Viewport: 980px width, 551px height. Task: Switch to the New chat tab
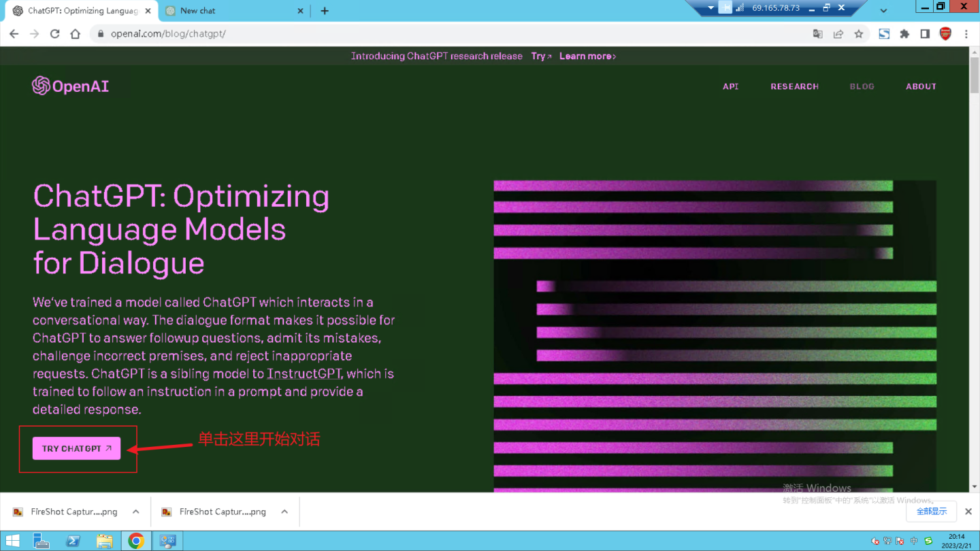[235, 11]
